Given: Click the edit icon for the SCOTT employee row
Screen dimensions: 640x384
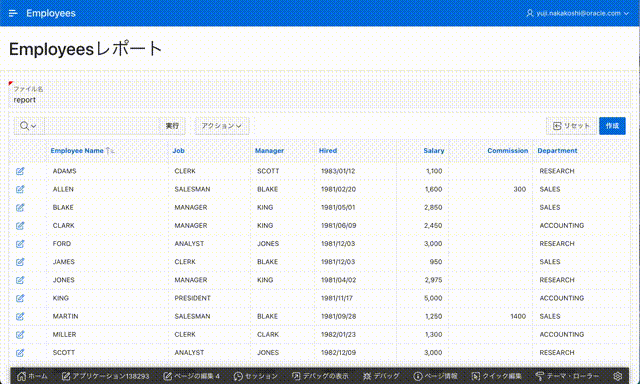Looking at the screenshot, I should point(20,353).
